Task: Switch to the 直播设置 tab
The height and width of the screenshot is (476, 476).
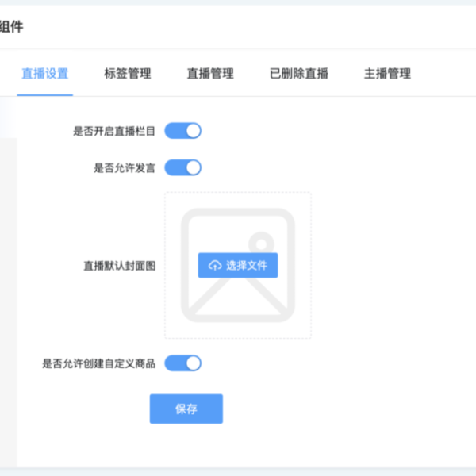Action: coord(45,74)
